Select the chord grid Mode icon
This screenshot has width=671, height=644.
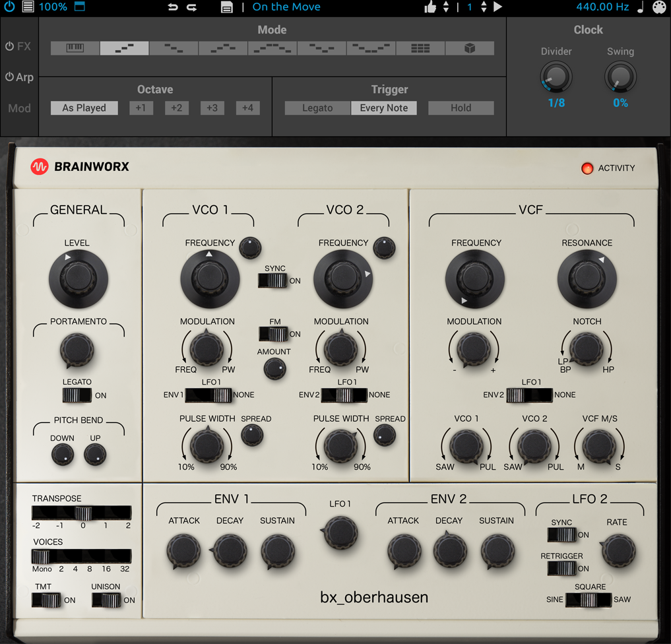click(420, 48)
